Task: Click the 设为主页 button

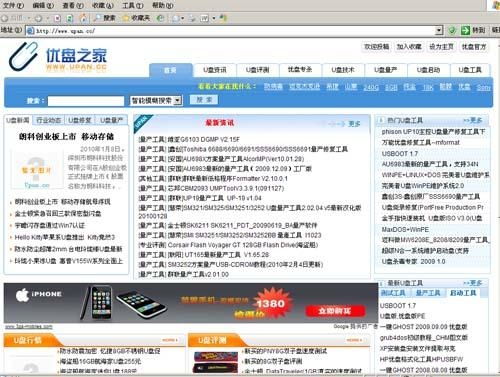Action: 441,47
